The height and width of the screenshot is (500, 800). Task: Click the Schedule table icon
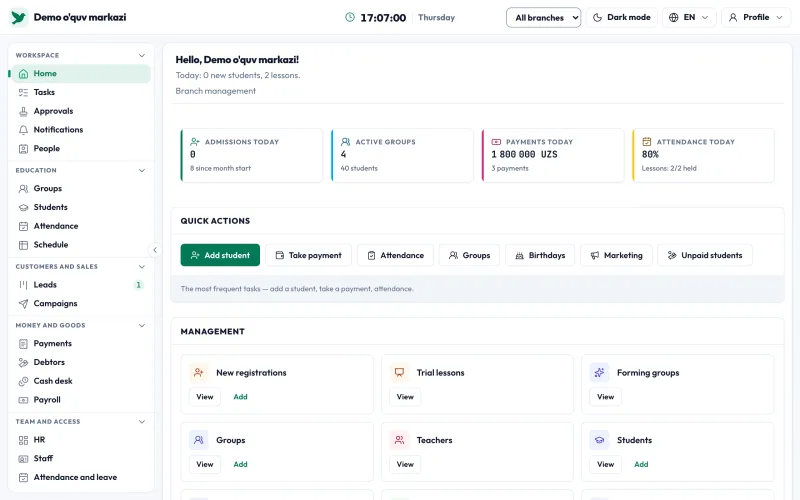tap(23, 245)
